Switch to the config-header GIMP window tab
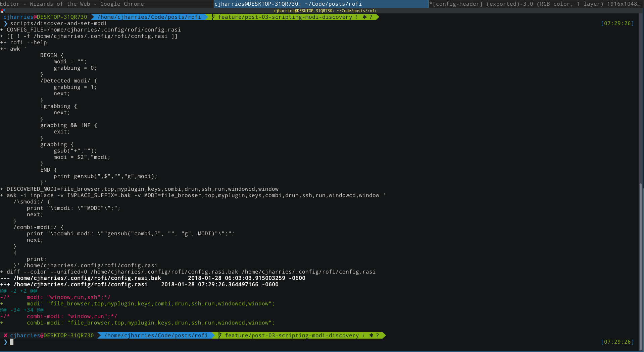Image resolution: width=644 pixels, height=352 pixels. (x=536, y=4)
